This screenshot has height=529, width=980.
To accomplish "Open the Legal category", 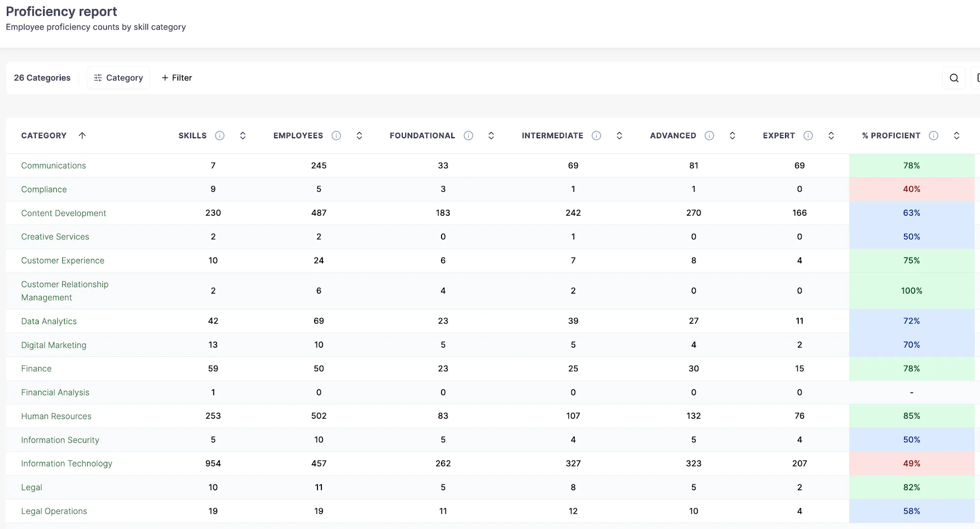I will (x=31, y=487).
